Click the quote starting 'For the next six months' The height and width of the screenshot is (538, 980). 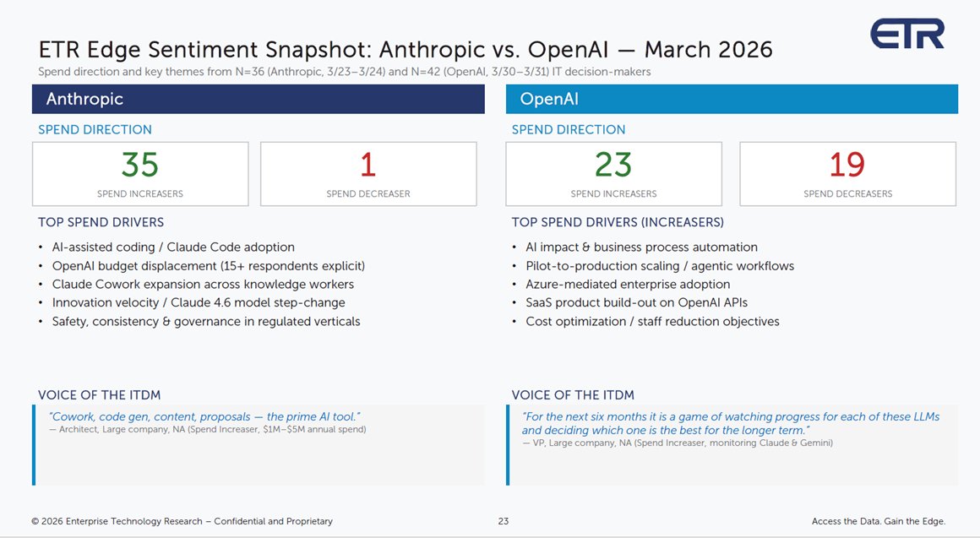731,423
